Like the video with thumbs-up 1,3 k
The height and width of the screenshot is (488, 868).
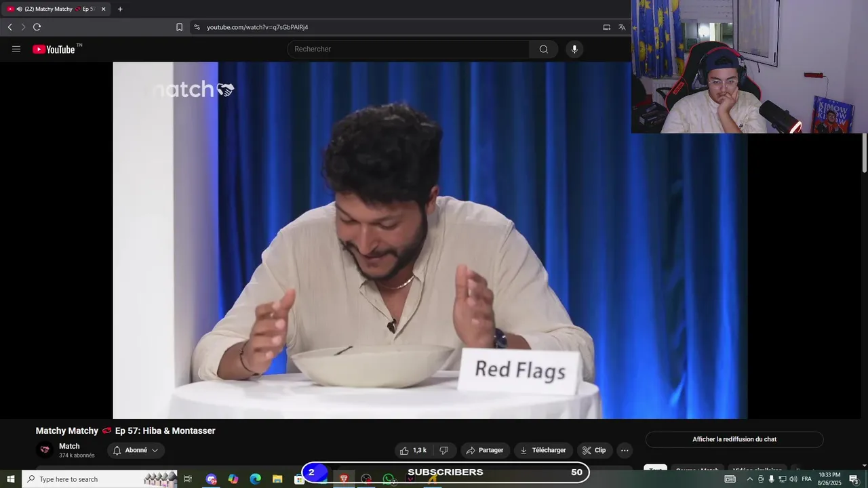pos(414,450)
